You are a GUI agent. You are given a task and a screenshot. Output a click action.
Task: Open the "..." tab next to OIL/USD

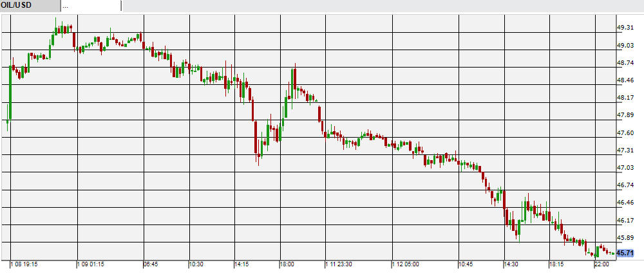[x=91, y=6]
